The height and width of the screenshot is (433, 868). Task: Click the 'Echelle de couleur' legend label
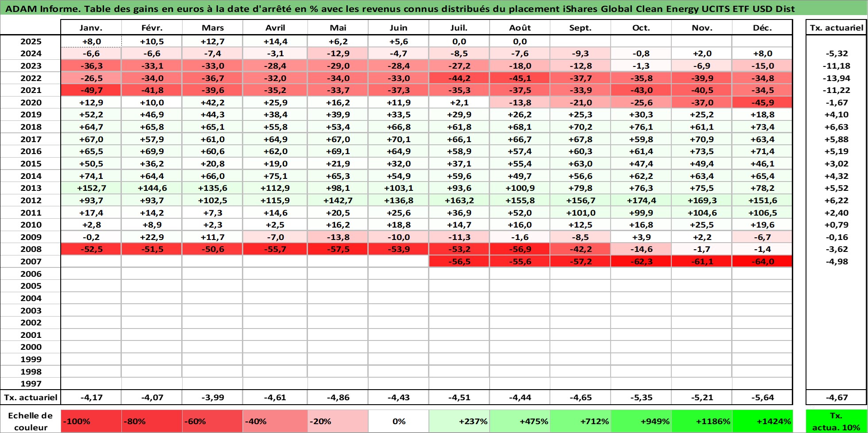31,421
